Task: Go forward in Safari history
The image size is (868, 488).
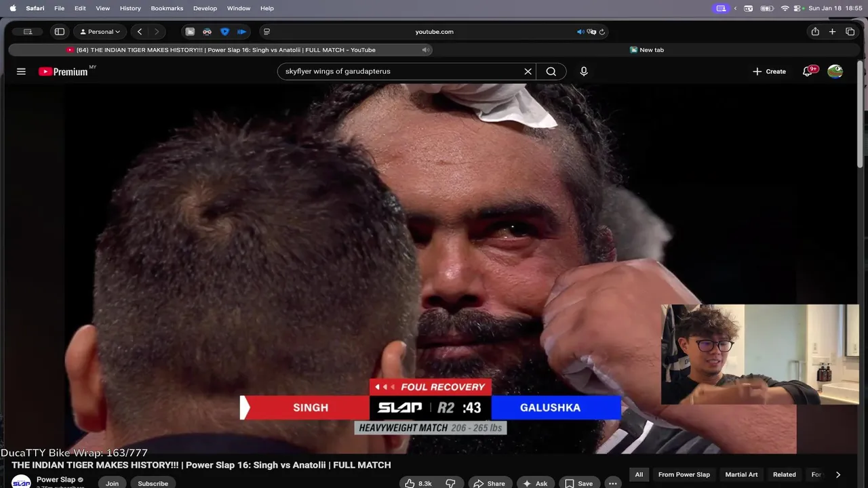Action: coord(157,32)
